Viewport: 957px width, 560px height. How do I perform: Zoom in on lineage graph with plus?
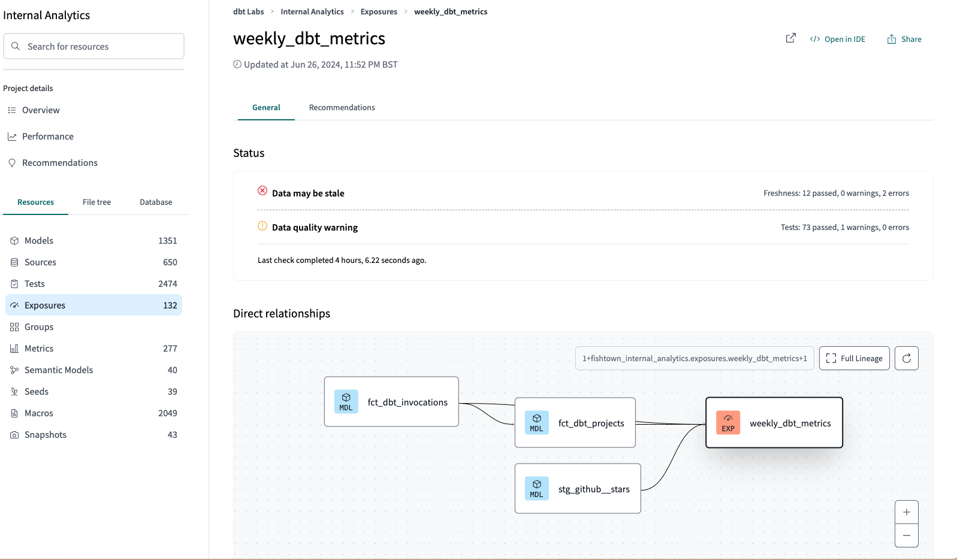click(906, 512)
